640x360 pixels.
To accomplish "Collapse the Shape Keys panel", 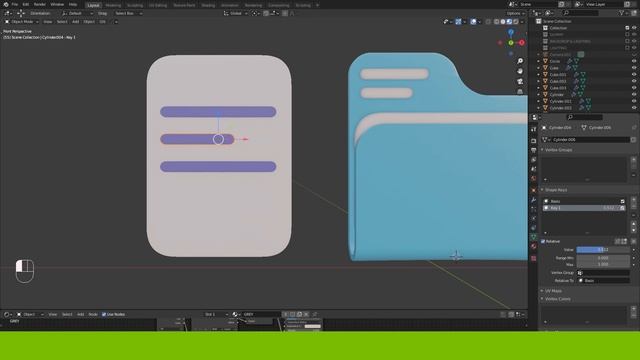I will pos(554,190).
